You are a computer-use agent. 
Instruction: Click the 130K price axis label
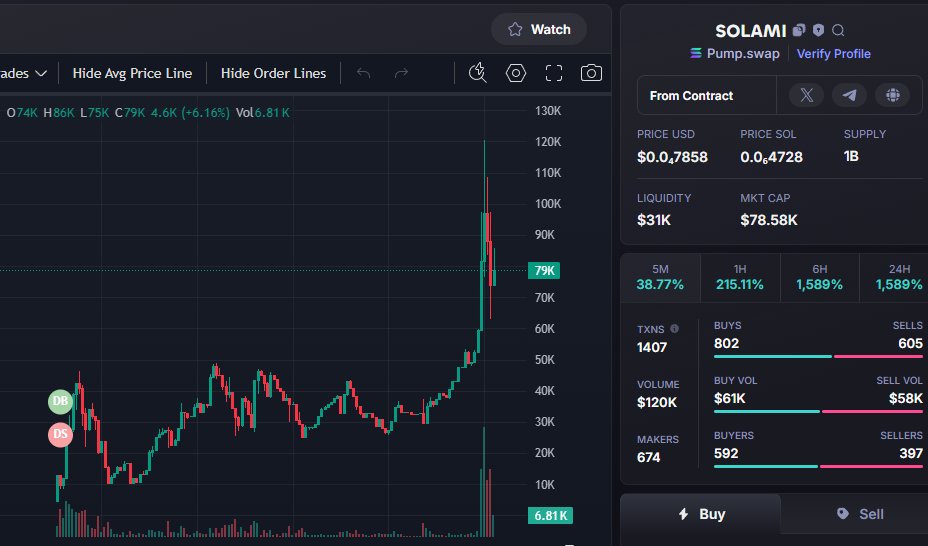pyautogui.click(x=547, y=111)
